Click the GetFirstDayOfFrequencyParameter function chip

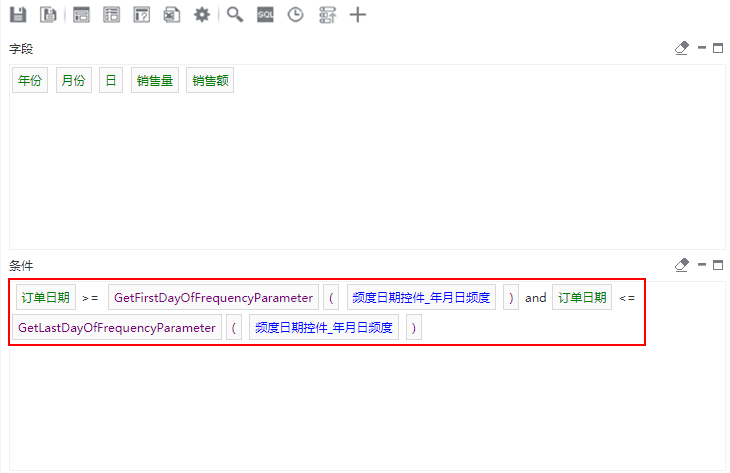(x=213, y=297)
